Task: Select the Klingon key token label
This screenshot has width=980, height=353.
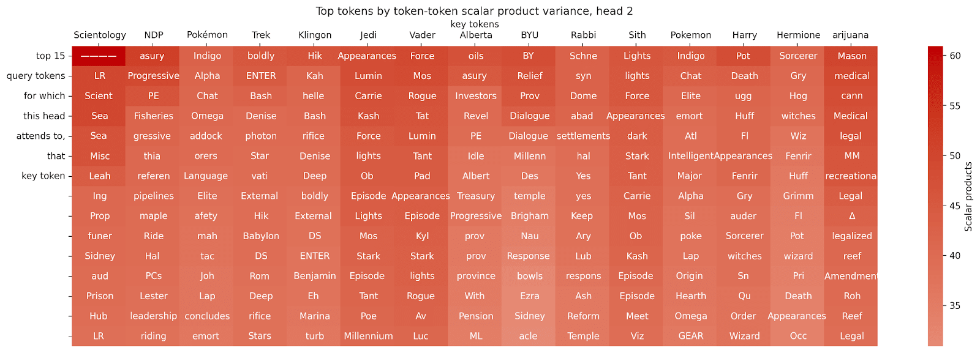Action: pos(315,35)
